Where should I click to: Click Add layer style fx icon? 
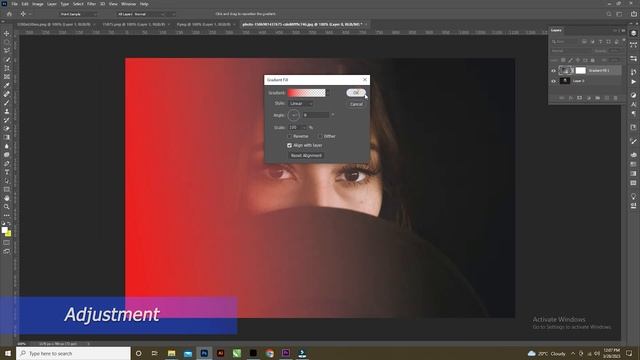pos(570,98)
